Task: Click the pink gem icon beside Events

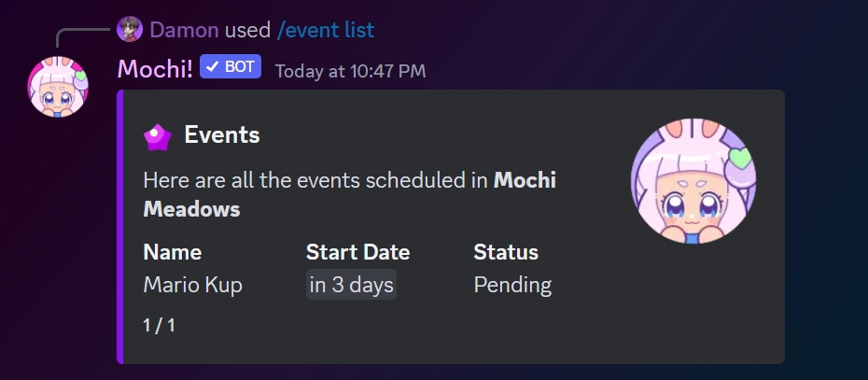Action: tap(157, 136)
